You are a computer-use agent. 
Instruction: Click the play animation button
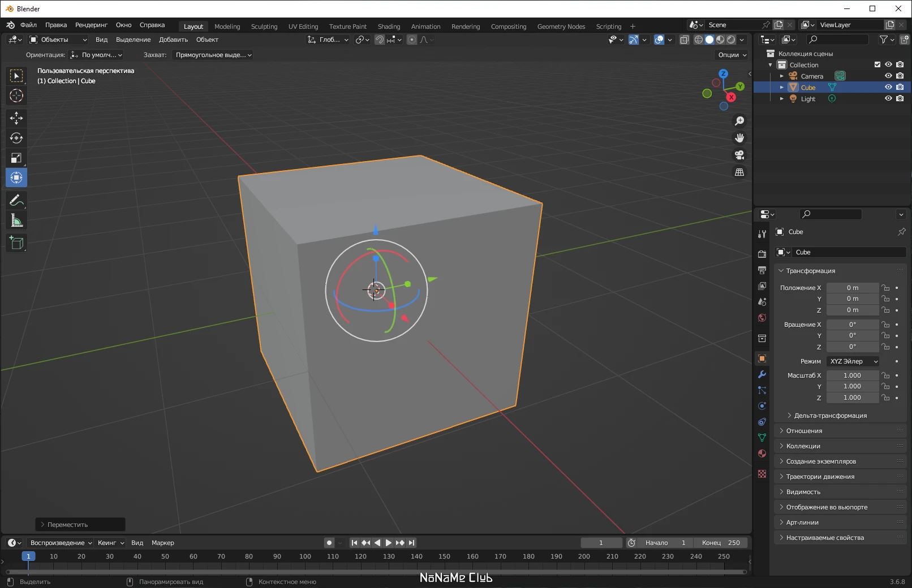click(389, 543)
